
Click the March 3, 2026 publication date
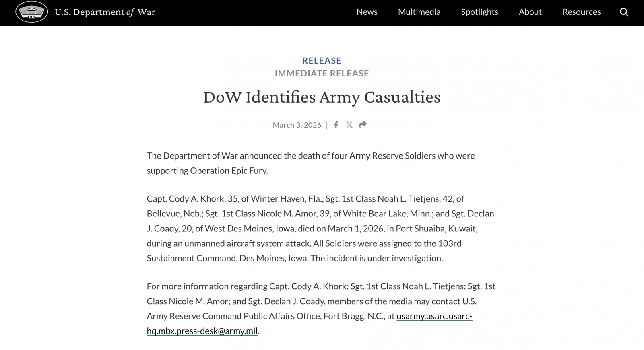click(297, 125)
